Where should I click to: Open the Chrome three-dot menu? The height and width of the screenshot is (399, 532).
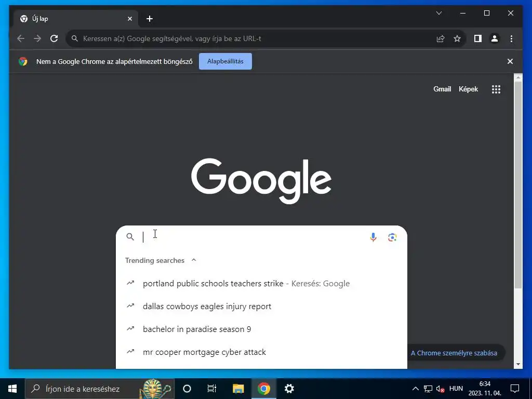pyautogui.click(x=511, y=38)
